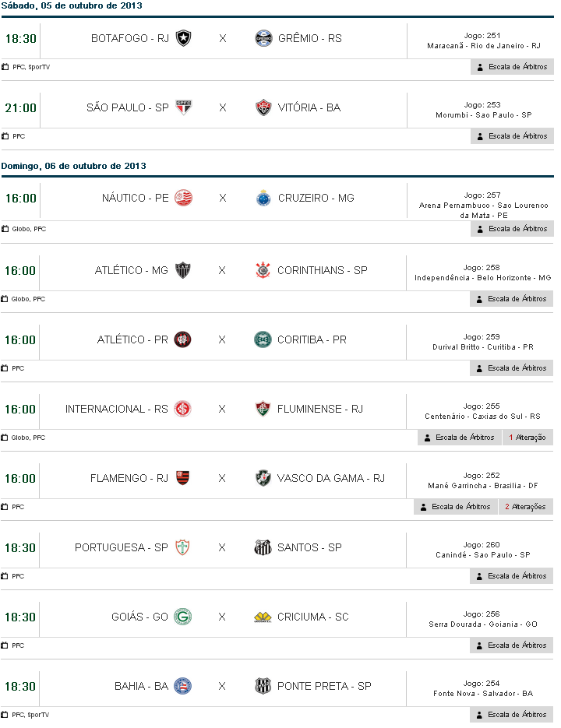
Task: Click the Flamengo club crest
Action: (x=183, y=478)
